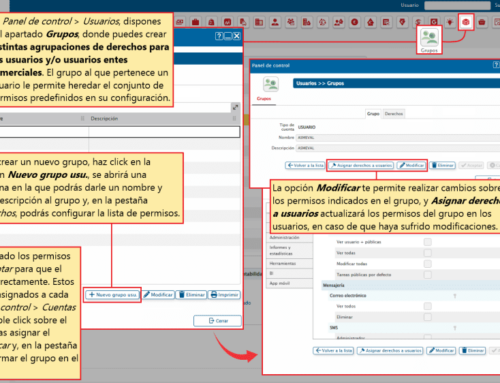Click the Imprimir button
The height and width of the screenshot is (383, 500).
(x=225, y=295)
